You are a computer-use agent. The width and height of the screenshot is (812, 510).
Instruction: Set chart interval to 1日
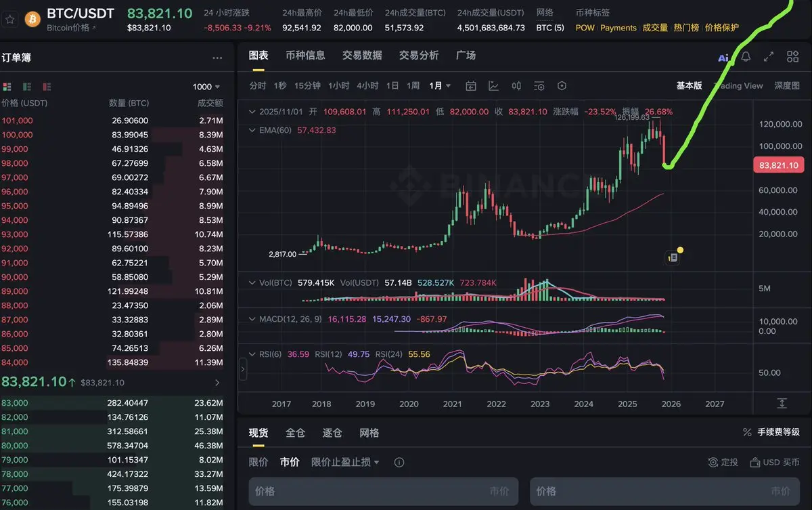coord(392,86)
